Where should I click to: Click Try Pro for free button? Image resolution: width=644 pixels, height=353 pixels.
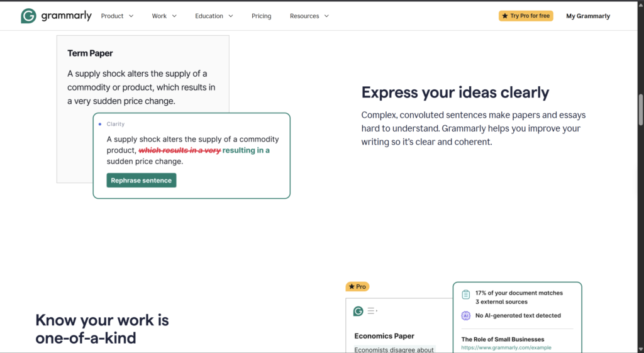tap(526, 16)
